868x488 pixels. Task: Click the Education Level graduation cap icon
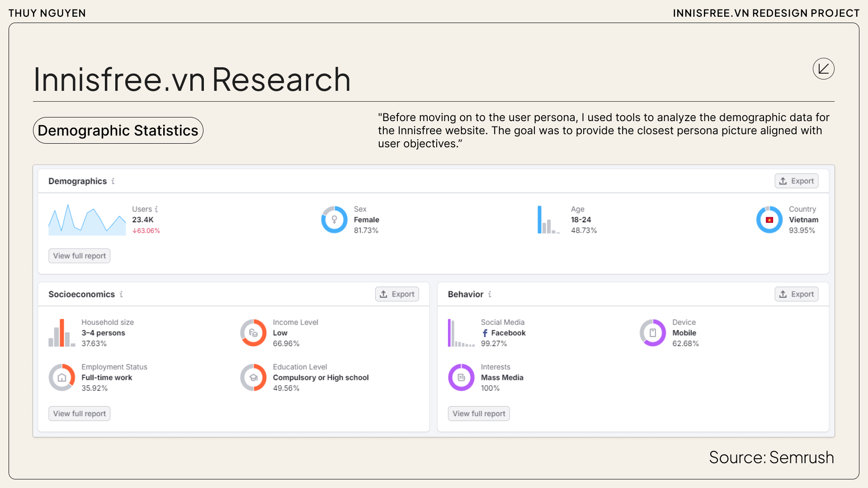pyautogui.click(x=253, y=377)
